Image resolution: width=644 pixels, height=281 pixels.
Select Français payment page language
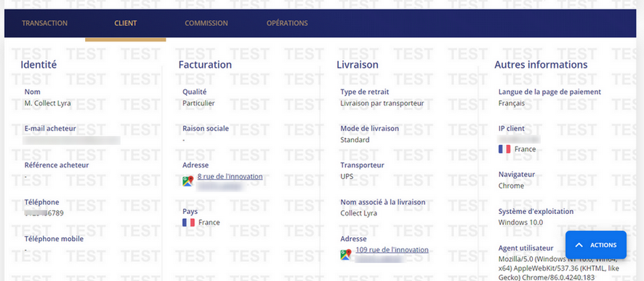[511, 103]
